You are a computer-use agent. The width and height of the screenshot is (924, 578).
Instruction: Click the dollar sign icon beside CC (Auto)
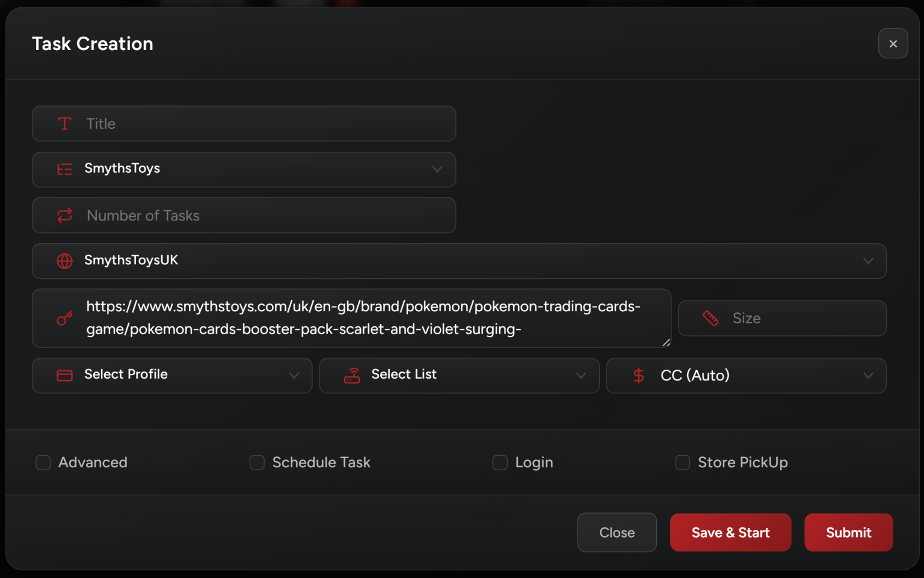pos(639,375)
